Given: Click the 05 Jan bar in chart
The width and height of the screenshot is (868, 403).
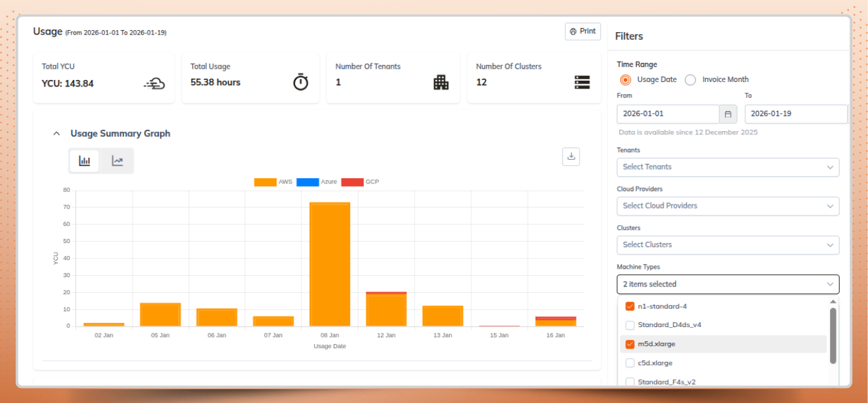Looking at the screenshot, I should pyautogui.click(x=161, y=315).
